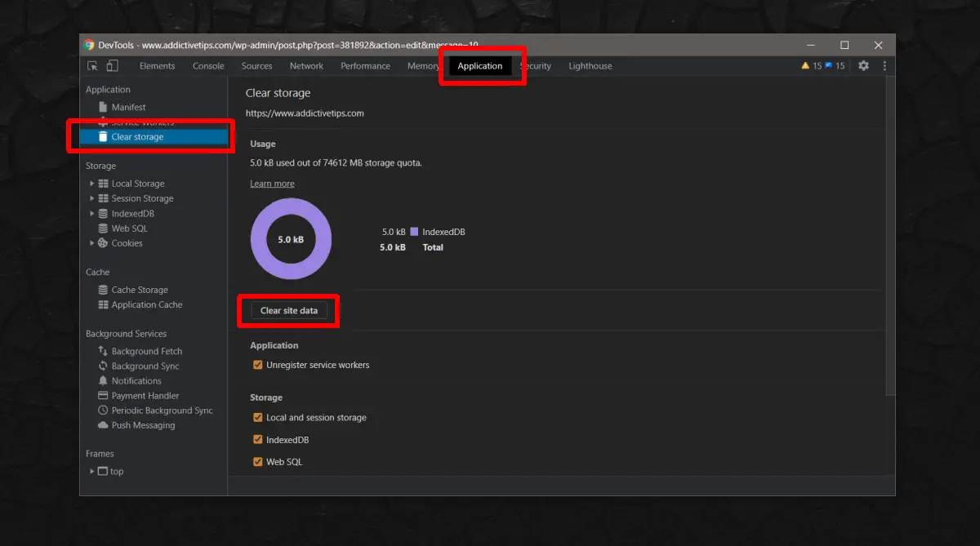Screen dimensions: 980x546
Task: Click the warnings count triangle icon
Action: point(805,66)
